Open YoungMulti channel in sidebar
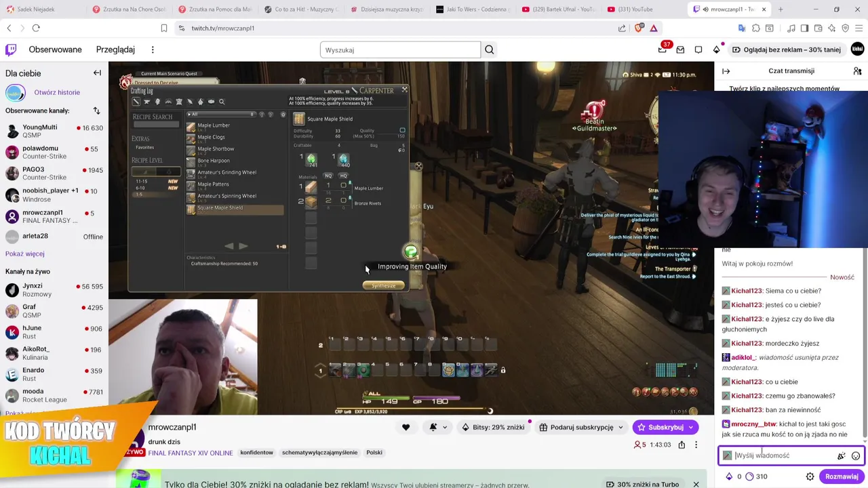The width and height of the screenshot is (868, 488). click(x=54, y=131)
